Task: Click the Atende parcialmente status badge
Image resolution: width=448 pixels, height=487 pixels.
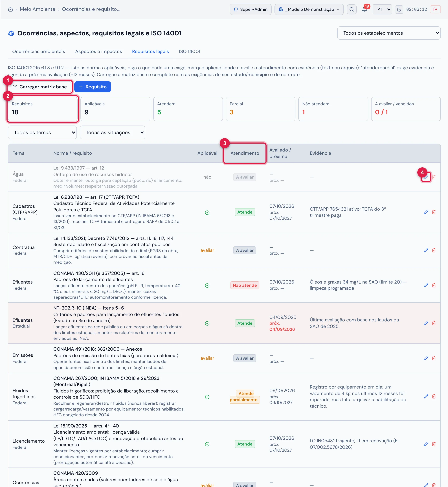Action: point(245,397)
